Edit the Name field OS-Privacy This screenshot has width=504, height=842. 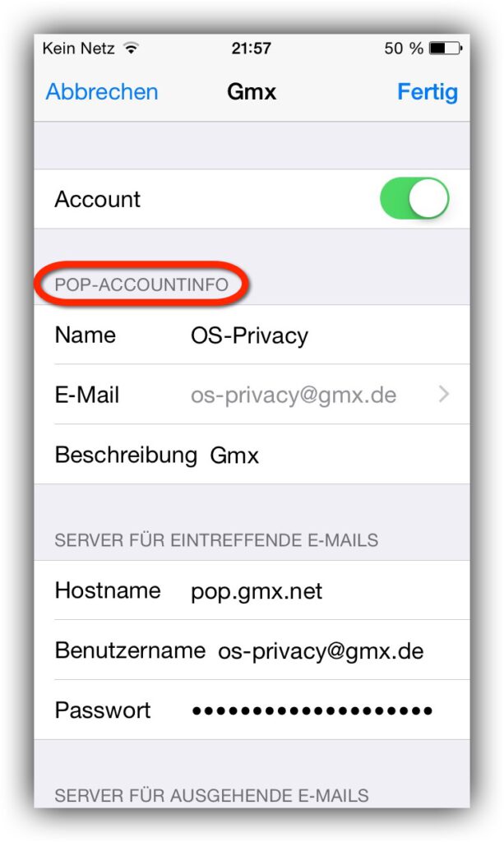(x=250, y=335)
